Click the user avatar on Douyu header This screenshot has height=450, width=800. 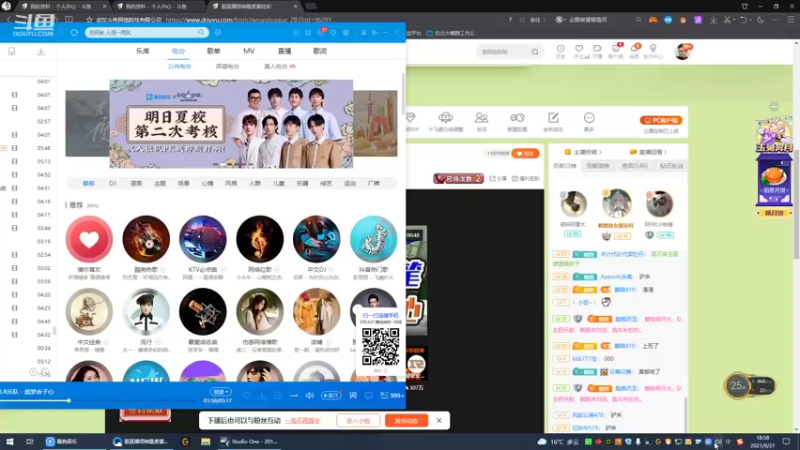tap(682, 52)
